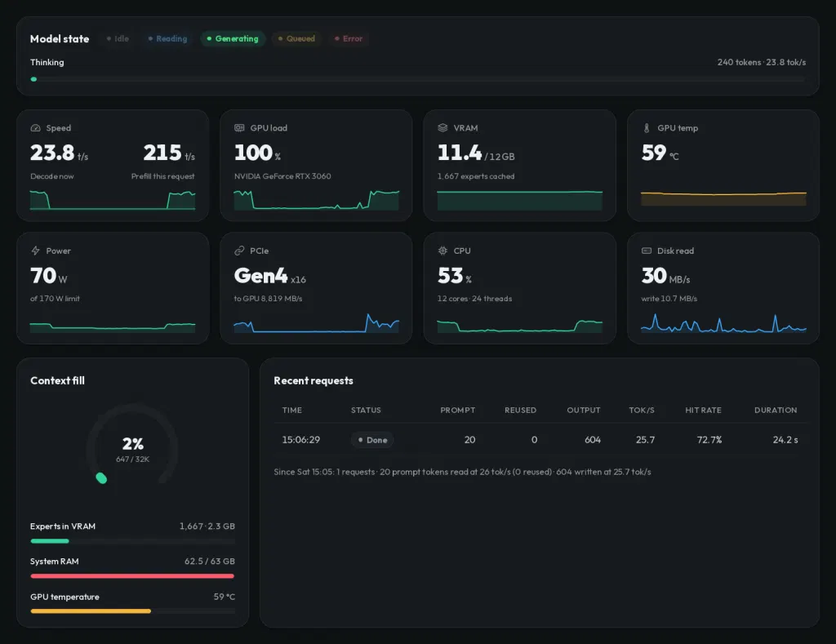
Task: Click the CPU usage sparkline
Action: click(x=520, y=326)
